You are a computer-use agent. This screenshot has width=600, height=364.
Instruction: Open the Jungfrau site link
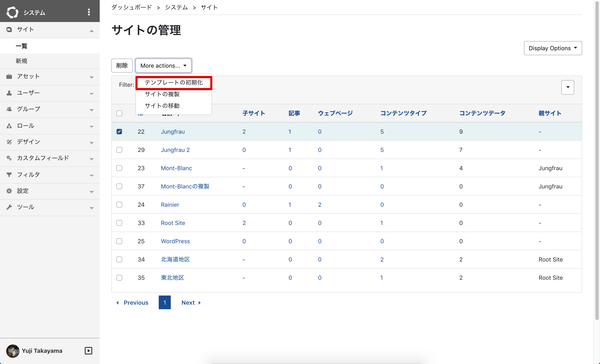173,132
